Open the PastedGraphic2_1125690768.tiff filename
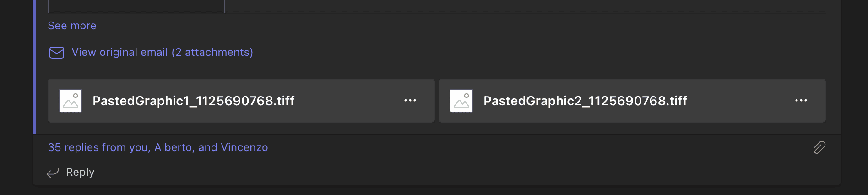Image resolution: width=868 pixels, height=195 pixels. [x=585, y=101]
